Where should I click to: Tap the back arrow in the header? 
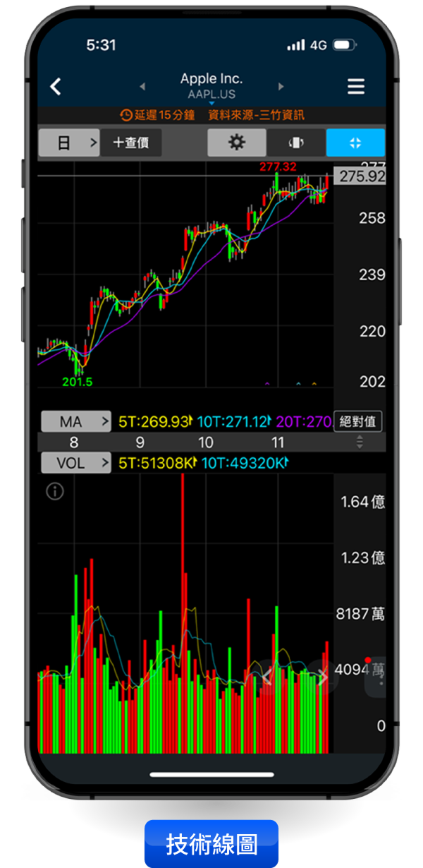[x=56, y=87]
